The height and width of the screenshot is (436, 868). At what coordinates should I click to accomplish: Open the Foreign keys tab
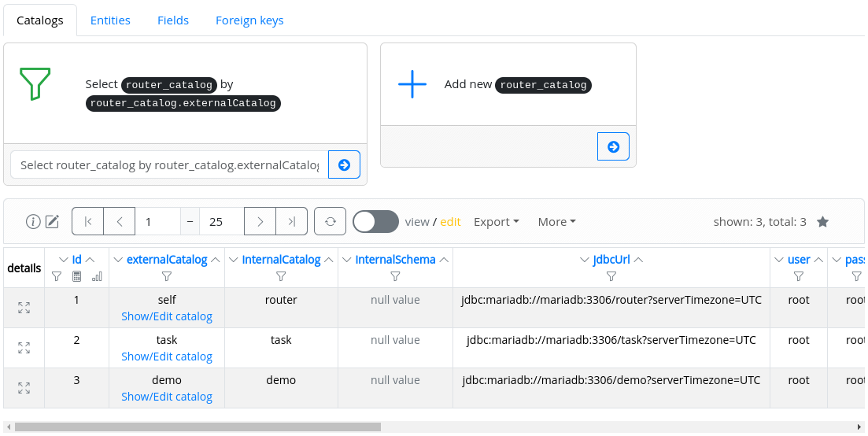(x=249, y=20)
